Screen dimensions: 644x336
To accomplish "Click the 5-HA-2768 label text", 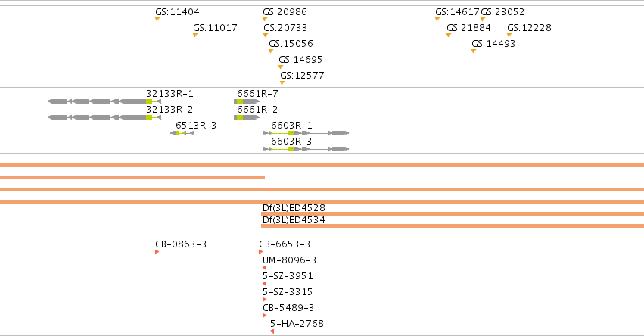I will click(x=297, y=324).
